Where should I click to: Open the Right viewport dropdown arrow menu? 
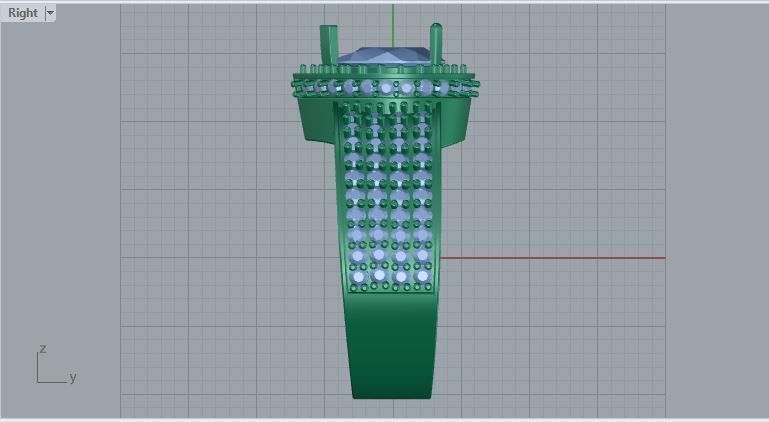tap(50, 13)
